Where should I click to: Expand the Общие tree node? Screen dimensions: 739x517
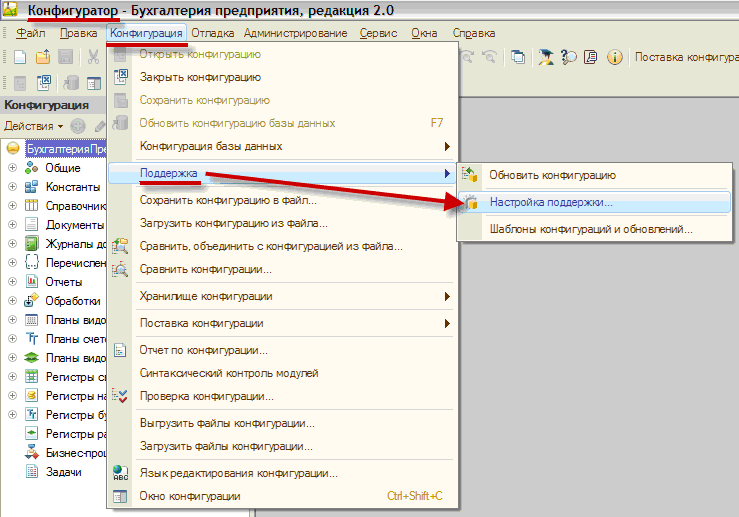click(13, 168)
